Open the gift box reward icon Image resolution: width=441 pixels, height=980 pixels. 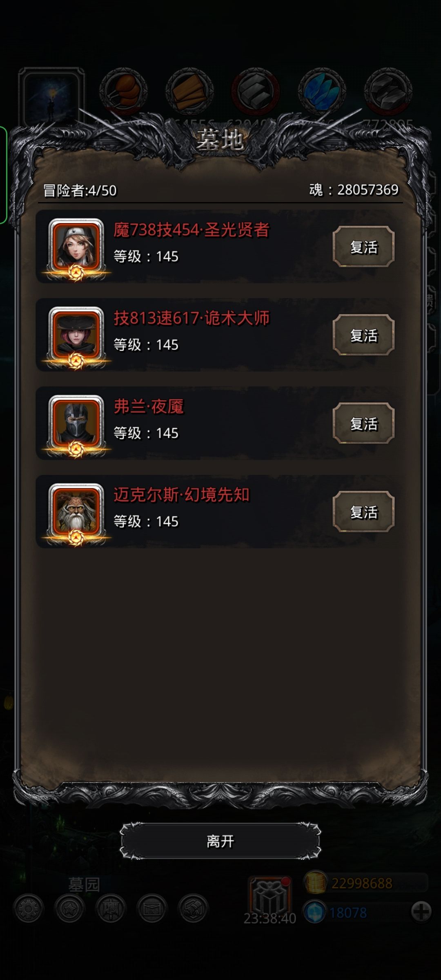tap(270, 896)
